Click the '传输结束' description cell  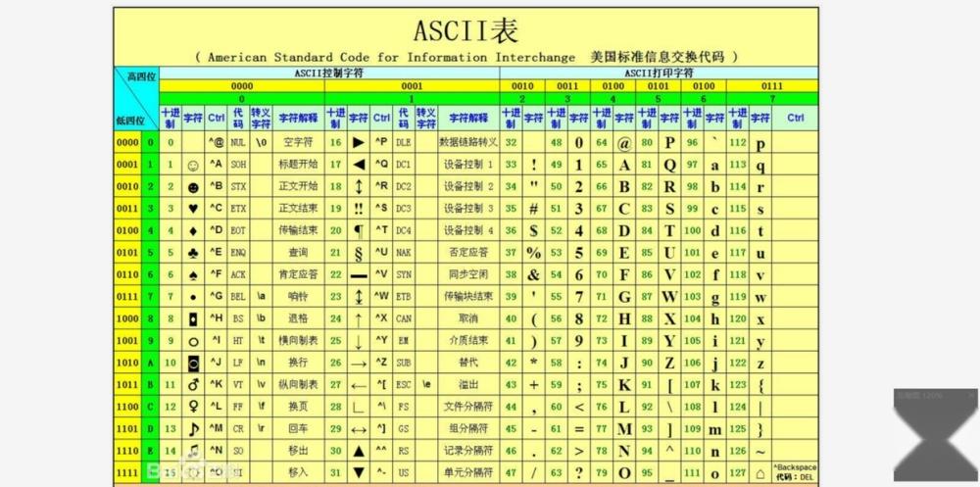pyautogui.click(x=298, y=230)
